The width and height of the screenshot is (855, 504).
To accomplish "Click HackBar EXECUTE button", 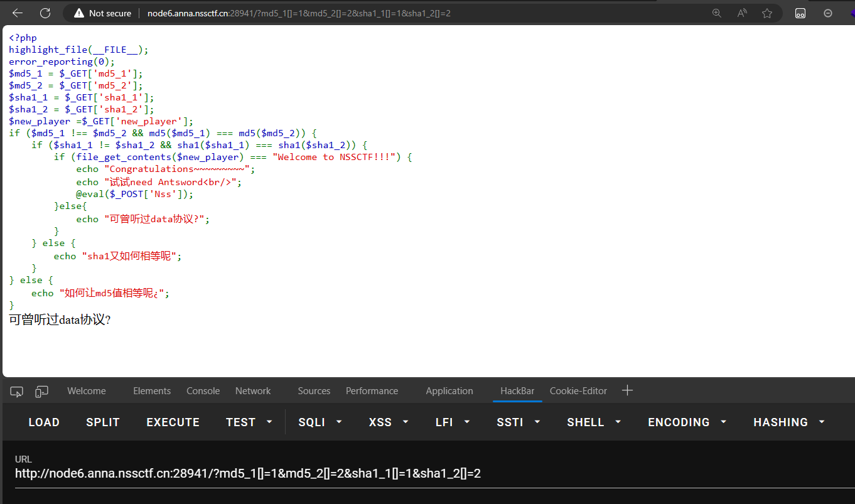I will (173, 422).
